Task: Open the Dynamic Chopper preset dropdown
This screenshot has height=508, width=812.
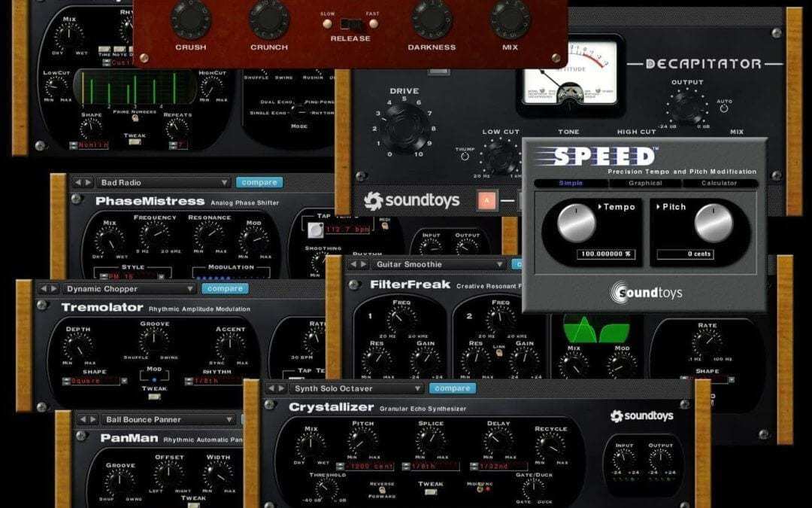Action: tap(129, 289)
